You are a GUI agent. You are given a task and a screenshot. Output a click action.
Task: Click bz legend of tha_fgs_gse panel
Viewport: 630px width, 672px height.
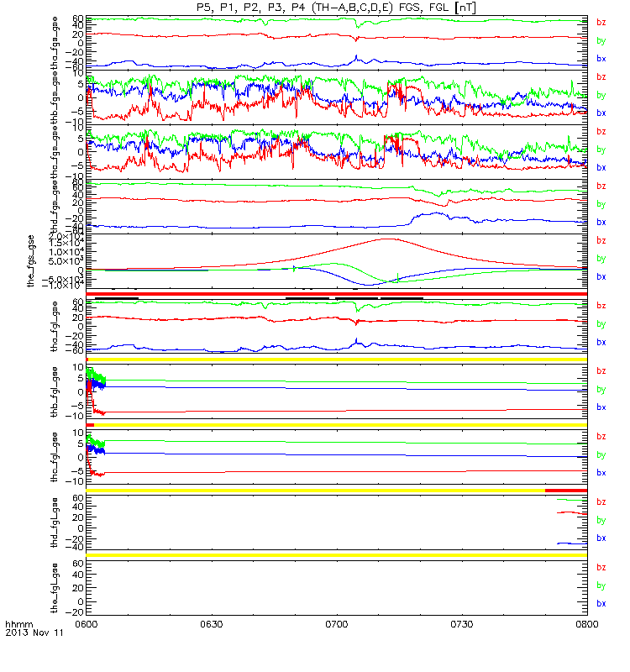[601, 23]
